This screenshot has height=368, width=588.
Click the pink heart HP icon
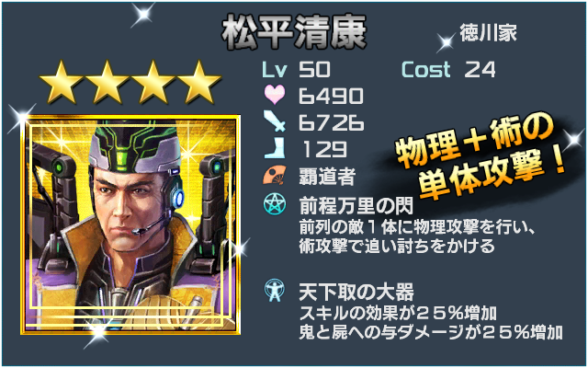tap(275, 95)
